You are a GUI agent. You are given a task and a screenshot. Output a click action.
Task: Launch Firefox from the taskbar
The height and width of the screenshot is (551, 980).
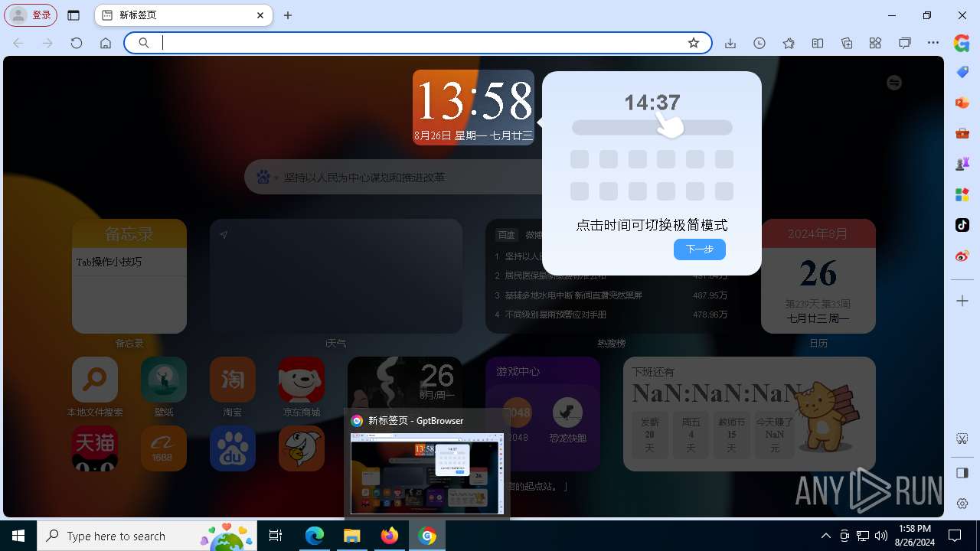390,536
